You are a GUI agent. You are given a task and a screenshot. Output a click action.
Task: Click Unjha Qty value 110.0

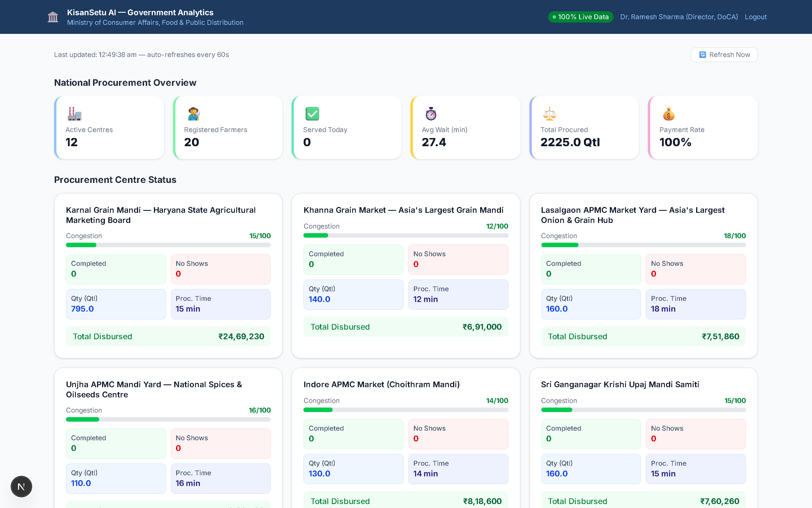[x=81, y=483]
